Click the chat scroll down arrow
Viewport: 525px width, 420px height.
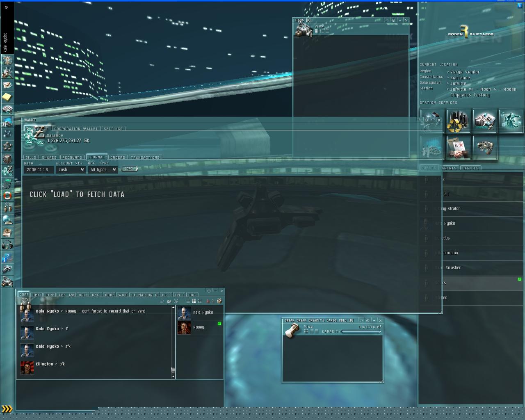(x=173, y=376)
